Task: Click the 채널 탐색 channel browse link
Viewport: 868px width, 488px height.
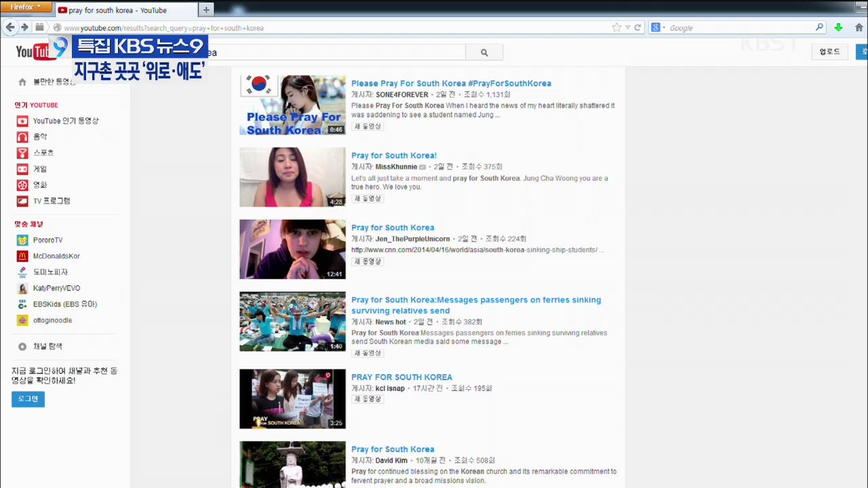Action: coord(47,346)
